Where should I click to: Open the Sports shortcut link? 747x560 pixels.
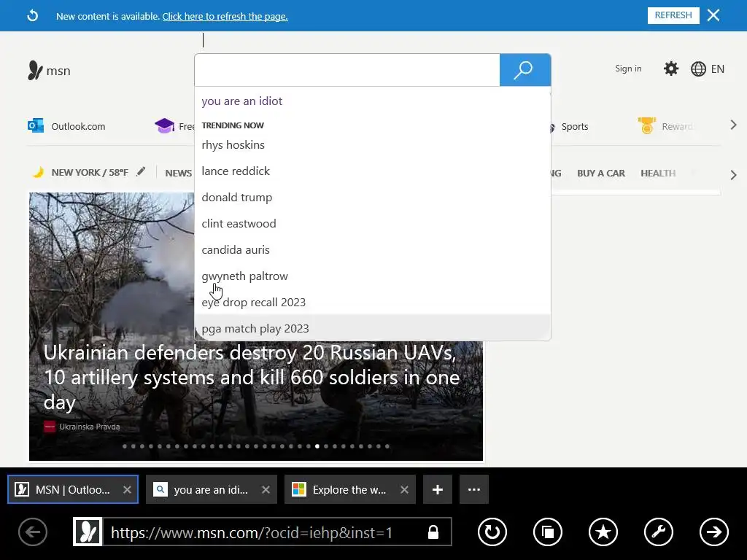click(x=575, y=127)
